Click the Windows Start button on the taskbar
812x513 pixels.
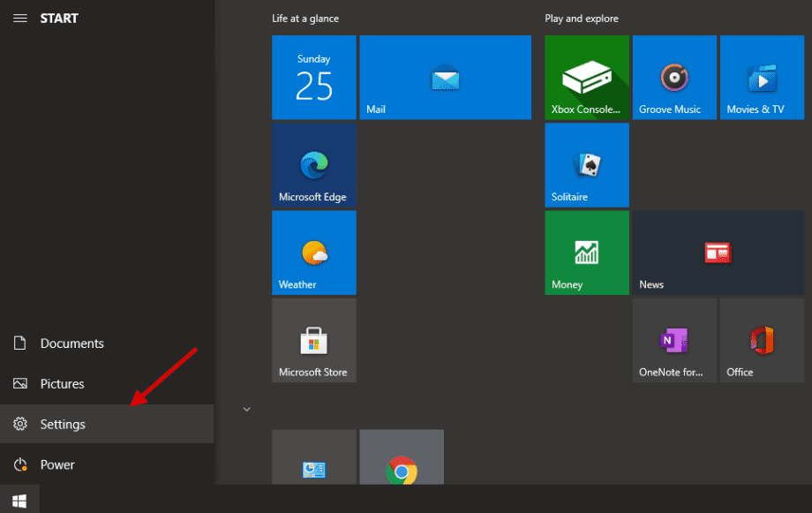[19, 500]
